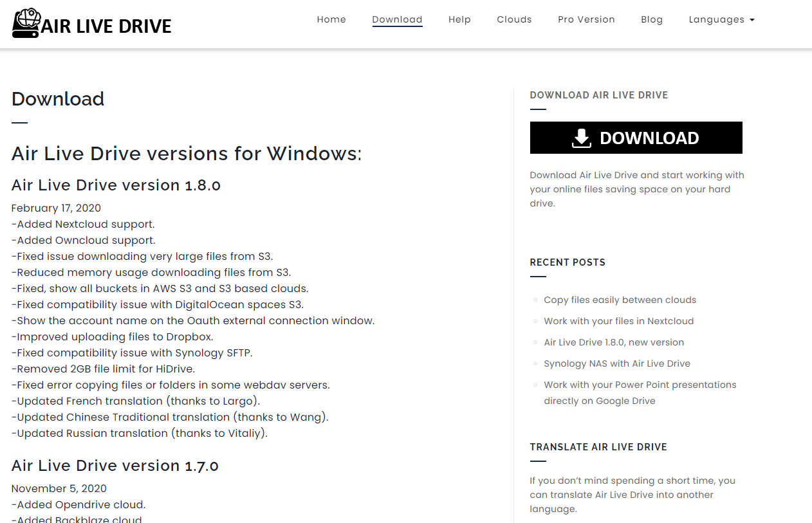Click 'Updated Russian translation' line
812x523 pixels.
pyautogui.click(x=140, y=433)
